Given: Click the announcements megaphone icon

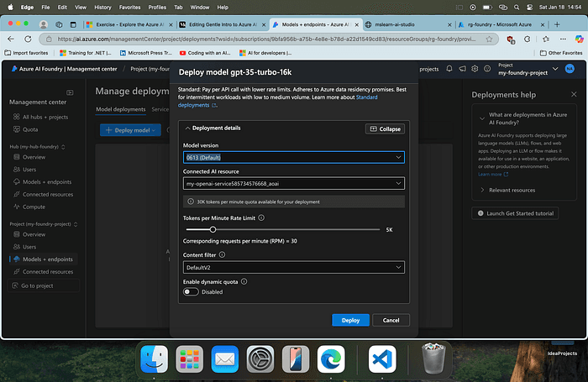Looking at the screenshot, I should (x=462, y=69).
